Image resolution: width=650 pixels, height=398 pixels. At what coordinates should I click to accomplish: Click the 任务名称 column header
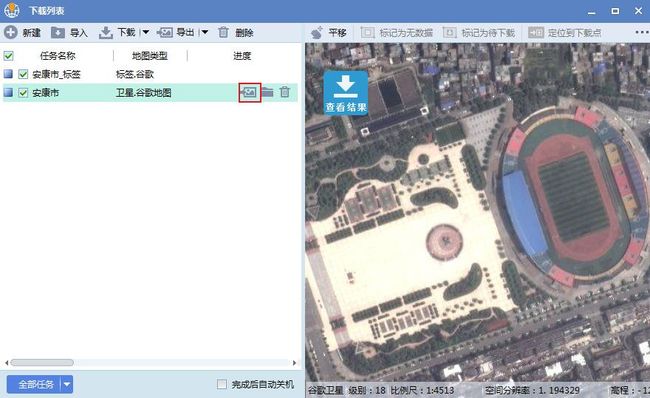58,56
